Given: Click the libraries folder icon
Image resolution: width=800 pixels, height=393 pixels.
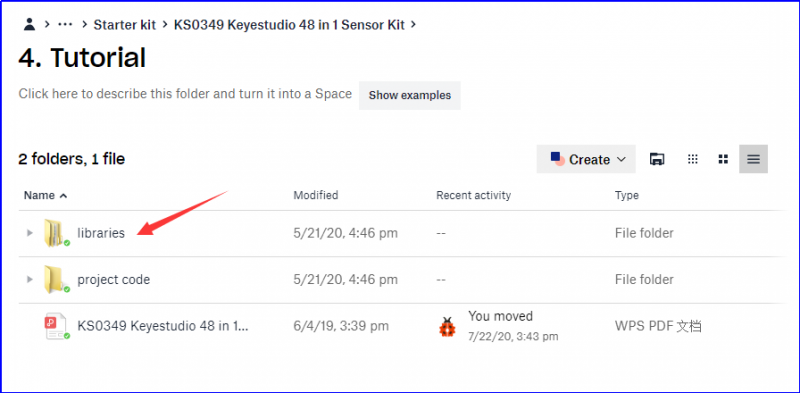Looking at the screenshot, I should point(56,233).
